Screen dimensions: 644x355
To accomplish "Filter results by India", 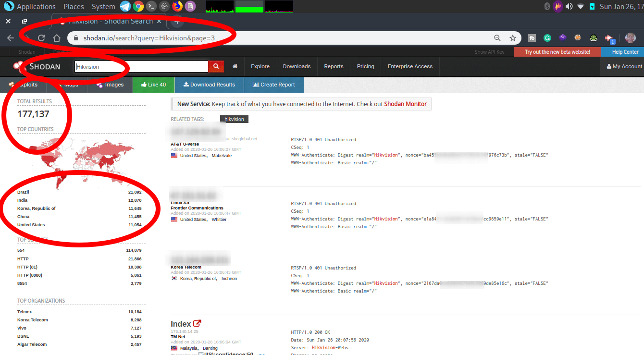I will point(79,200).
